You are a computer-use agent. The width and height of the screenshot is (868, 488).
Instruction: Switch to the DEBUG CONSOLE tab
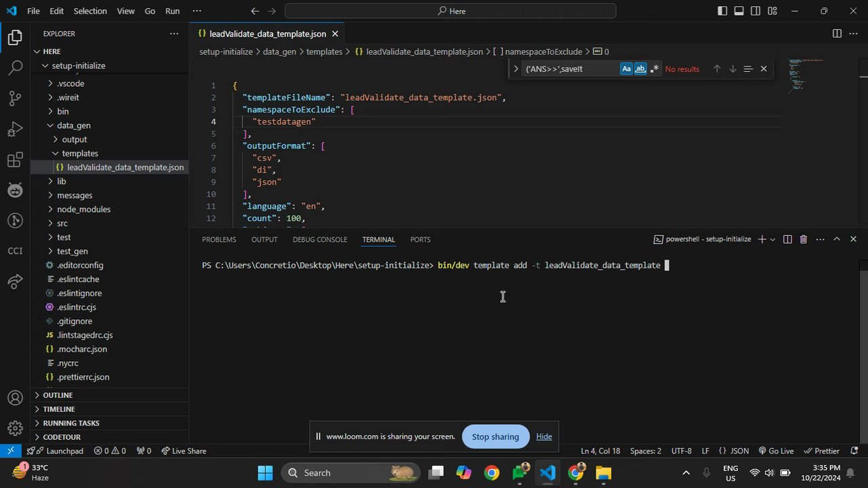[x=319, y=240]
